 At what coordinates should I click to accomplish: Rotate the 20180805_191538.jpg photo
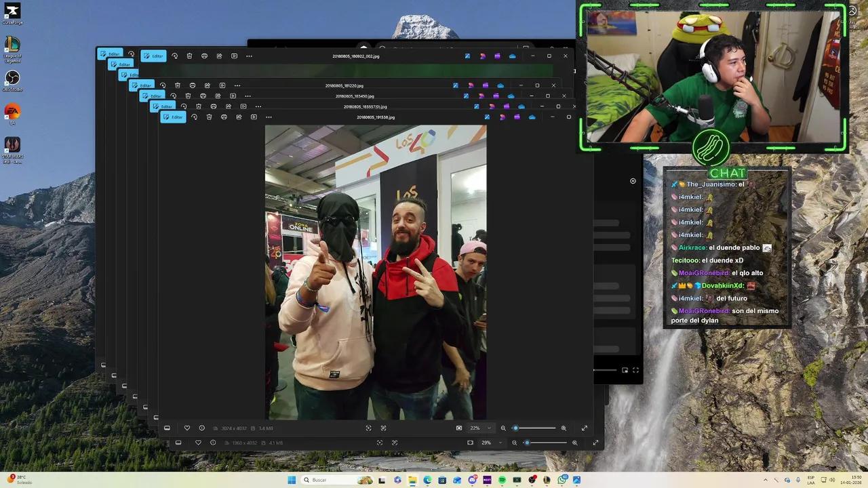coord(195,117)
